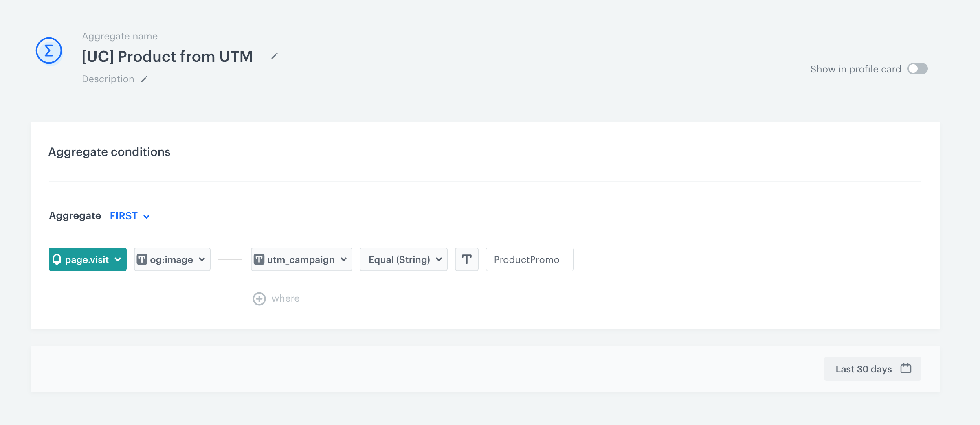This screenshot has height=425, width=980.
Task: Click the Last 30 days date range button
Action: click(872, 368)
